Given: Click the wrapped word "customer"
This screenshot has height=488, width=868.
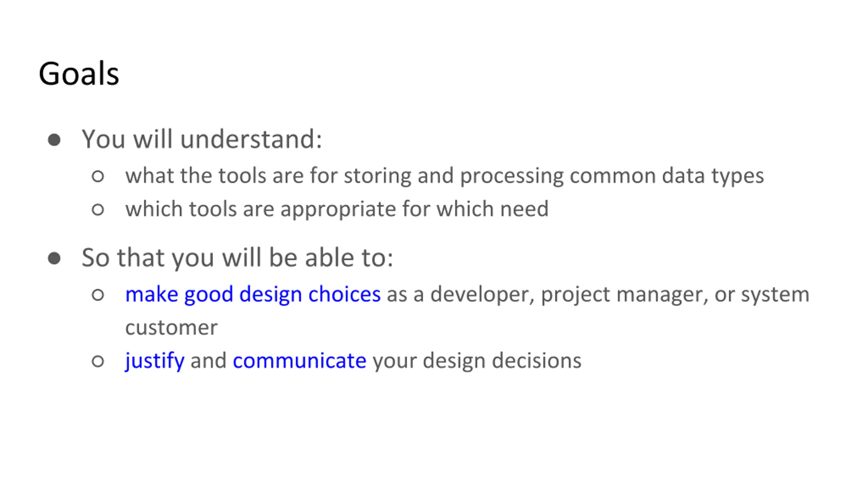Looking at the screenshot, I should coord(171,328).
